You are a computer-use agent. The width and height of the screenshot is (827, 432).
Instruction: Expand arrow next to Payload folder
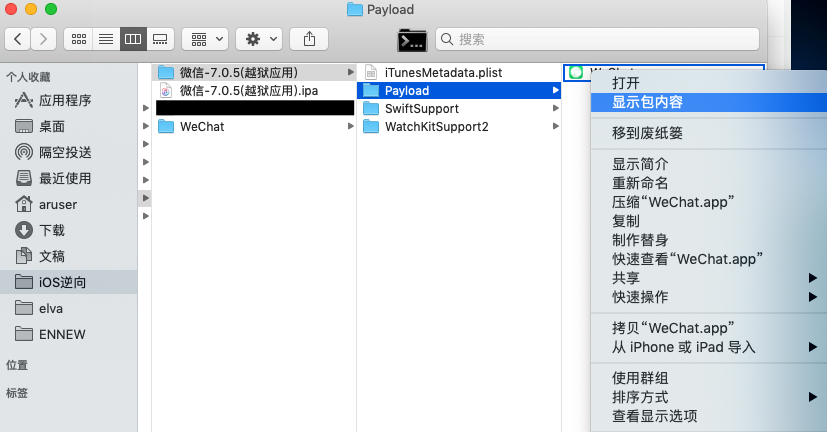555,91
